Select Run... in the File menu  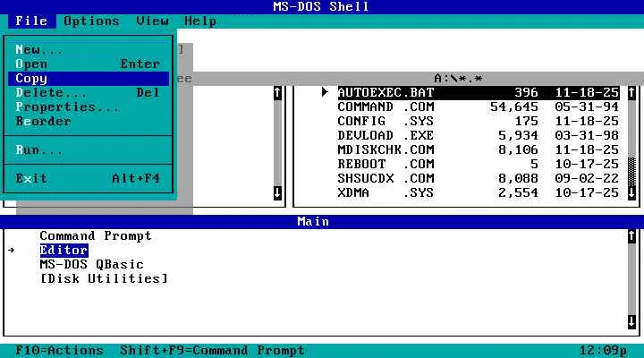click(89, 150)
